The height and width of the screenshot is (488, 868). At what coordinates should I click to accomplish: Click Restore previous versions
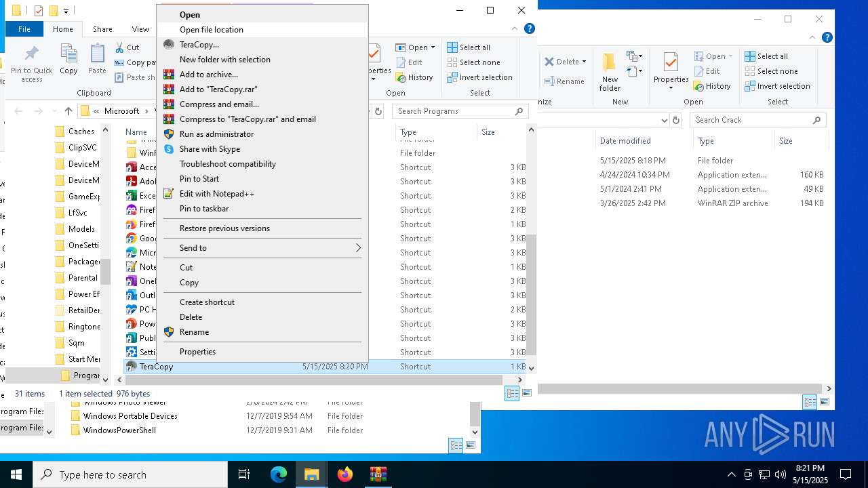coord(224,228)
